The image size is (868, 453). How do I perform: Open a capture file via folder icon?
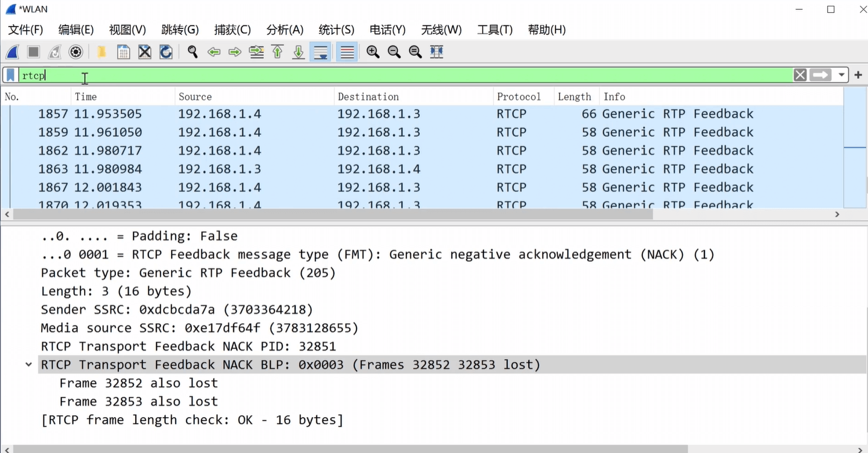tap(101, 52)
